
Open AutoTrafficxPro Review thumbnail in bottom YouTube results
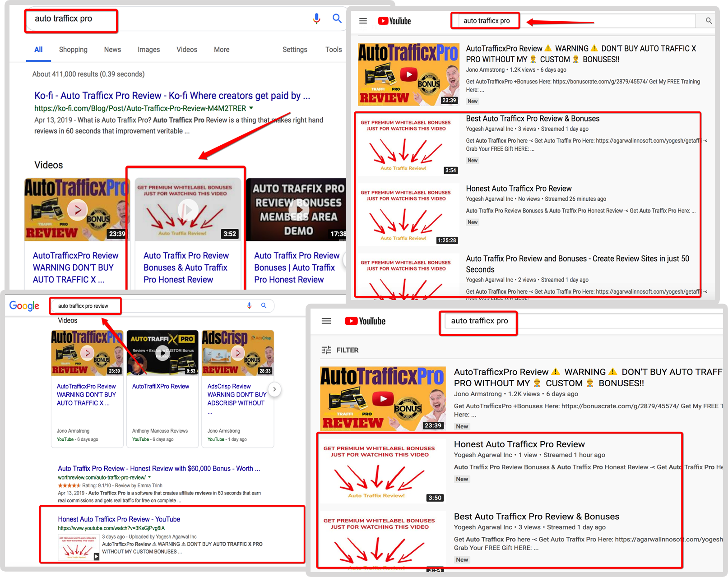[383, 399]
